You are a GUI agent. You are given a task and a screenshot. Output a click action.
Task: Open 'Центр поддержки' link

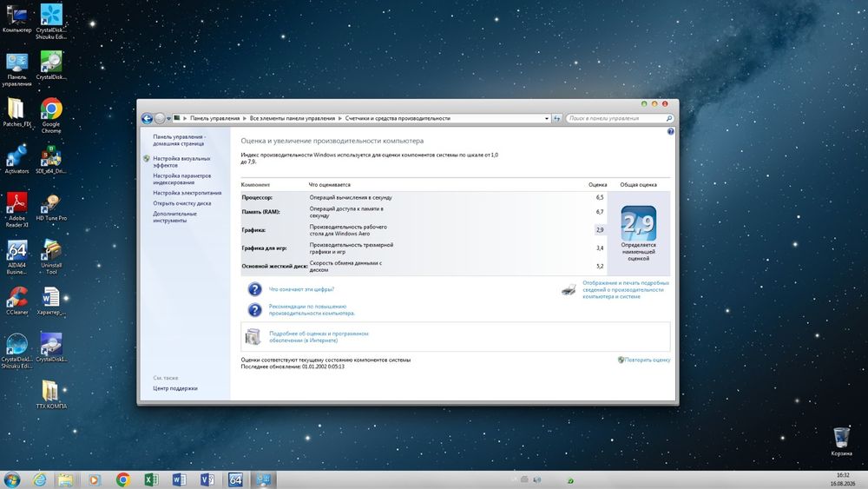175,388
